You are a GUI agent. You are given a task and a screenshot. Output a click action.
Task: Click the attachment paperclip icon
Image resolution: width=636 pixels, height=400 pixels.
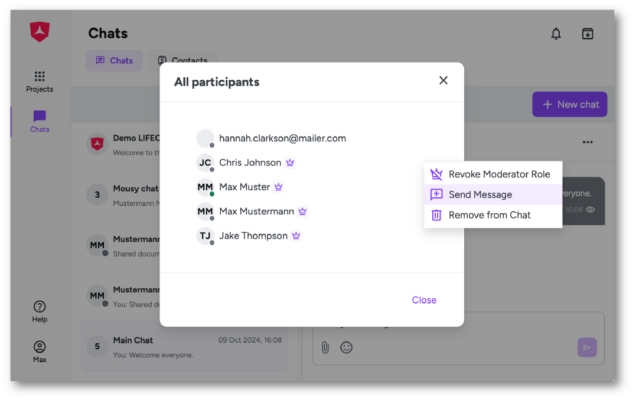tap(325, 347)
